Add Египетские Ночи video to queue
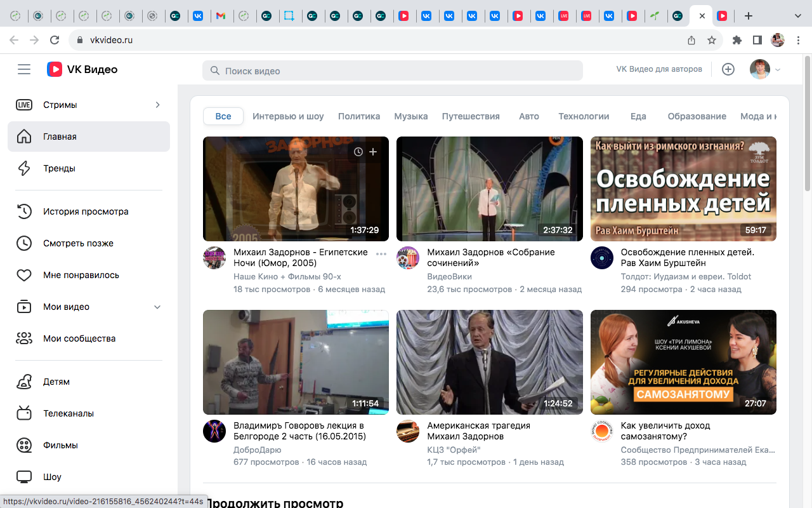The height and width of the screenshot is (508, 812). coord(373,152)
